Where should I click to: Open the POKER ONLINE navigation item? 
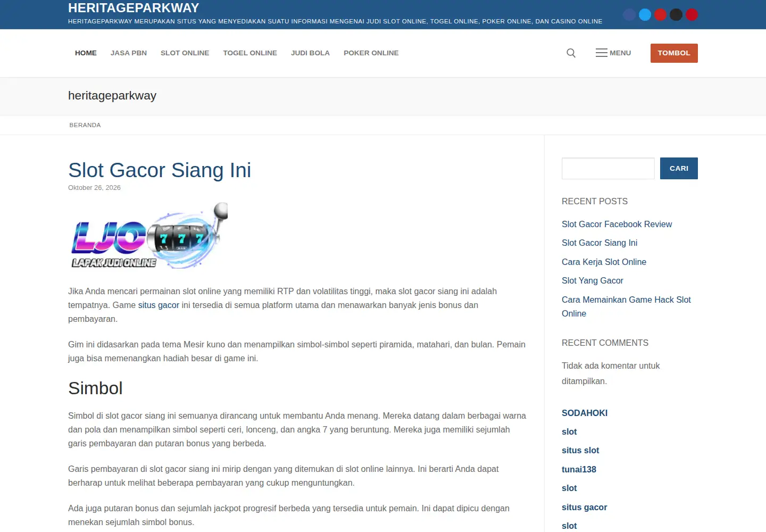[x=371, y=53]
